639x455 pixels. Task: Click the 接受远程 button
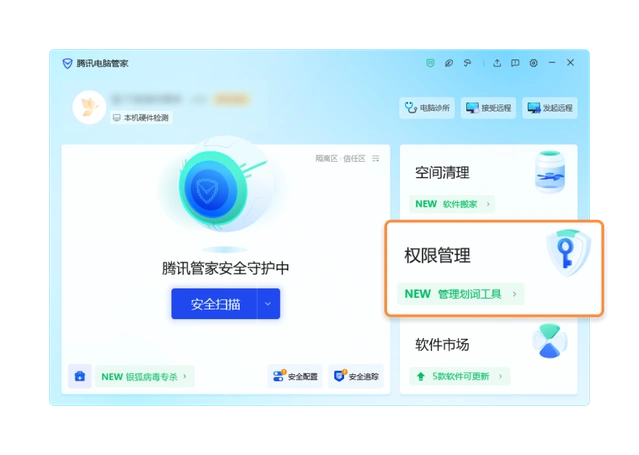click(490, 108)
